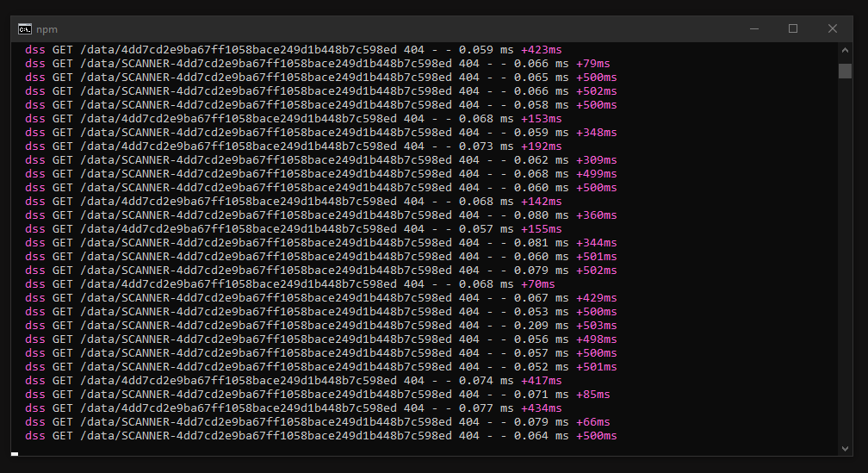Click the '+417ms' timing value
Viewport: 868px width, 473px height.
(542, 381)
